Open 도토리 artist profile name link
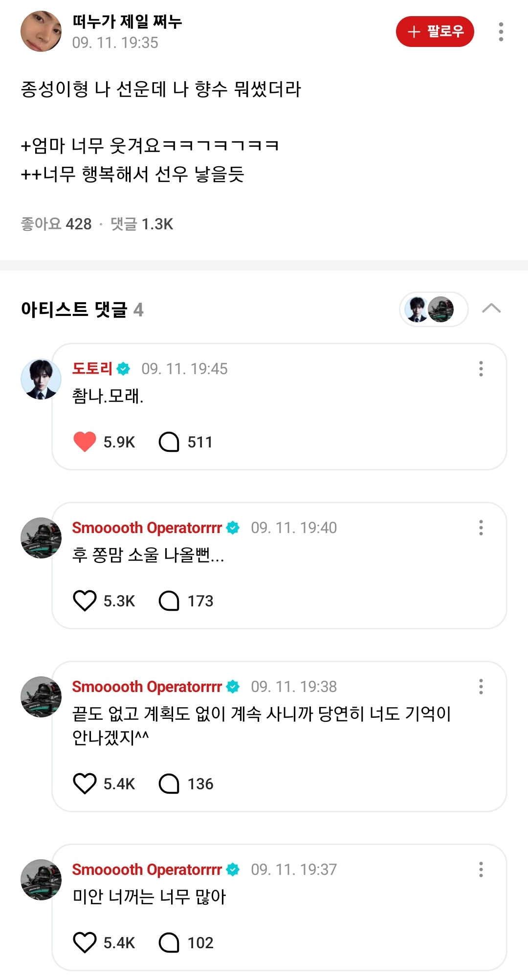This screenshot has height=980, width=528. 92,368
